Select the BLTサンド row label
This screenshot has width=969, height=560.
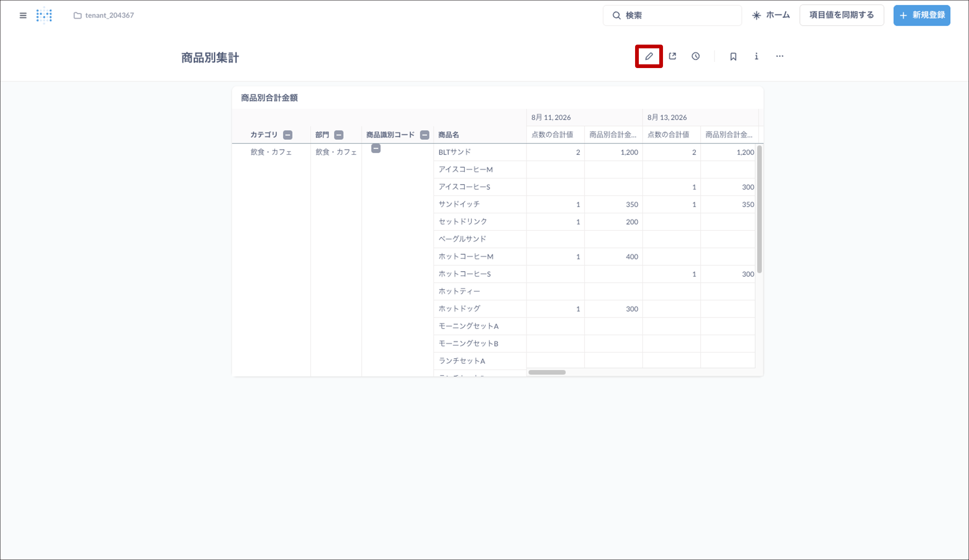pyautogui.click(x=454, y=152)
